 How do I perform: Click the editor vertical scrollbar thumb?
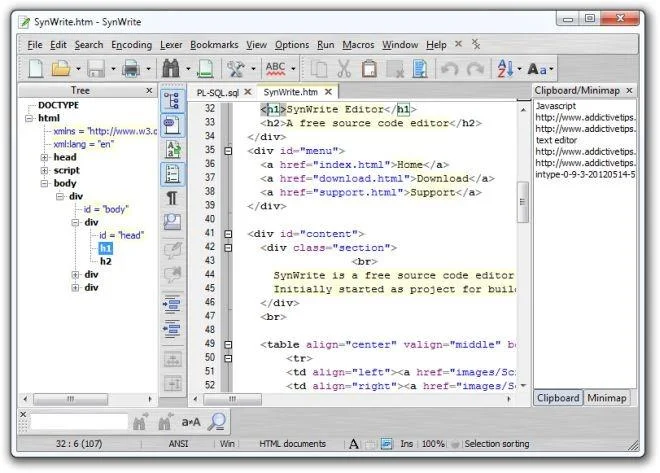pyautogui.click(x=523, y=202)
